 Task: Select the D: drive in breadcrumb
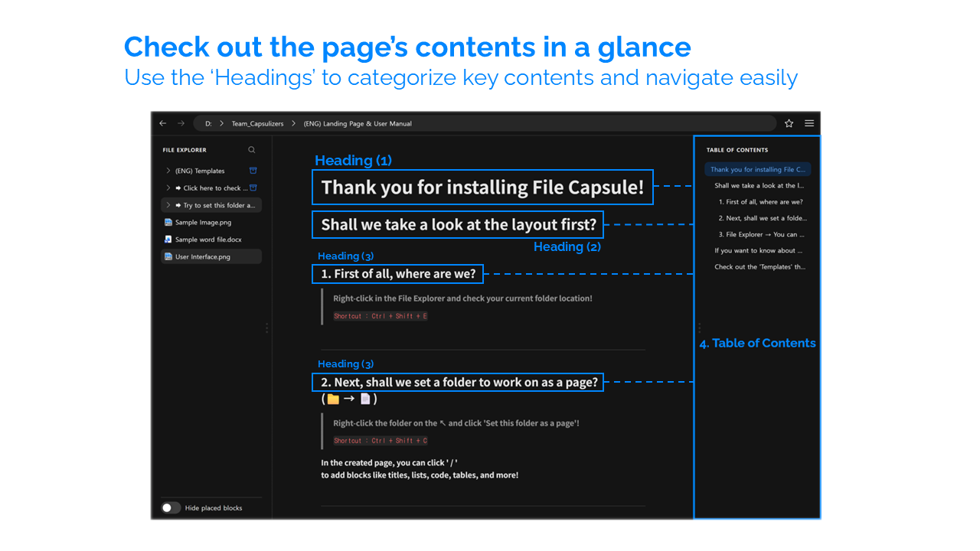click(x=208, y=123)
